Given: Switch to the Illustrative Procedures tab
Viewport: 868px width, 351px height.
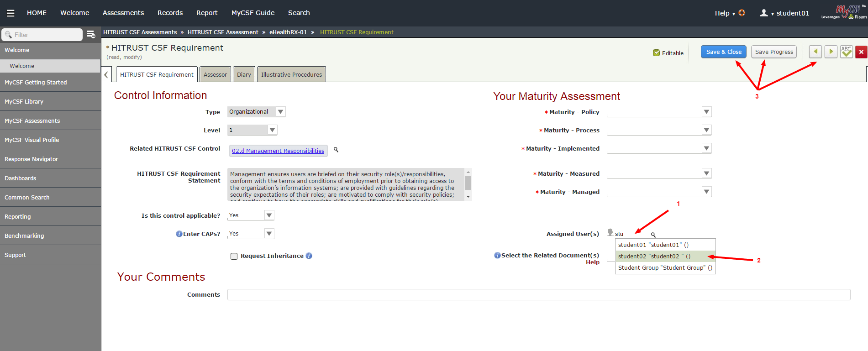Looking at the screenshot, I should click(291, 74).
